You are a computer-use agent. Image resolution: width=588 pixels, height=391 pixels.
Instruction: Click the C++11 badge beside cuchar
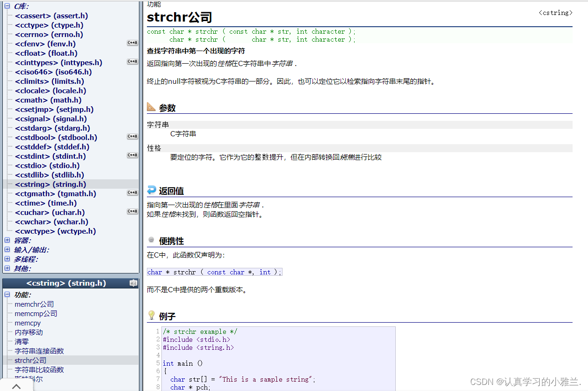click(x=132, y=212)
